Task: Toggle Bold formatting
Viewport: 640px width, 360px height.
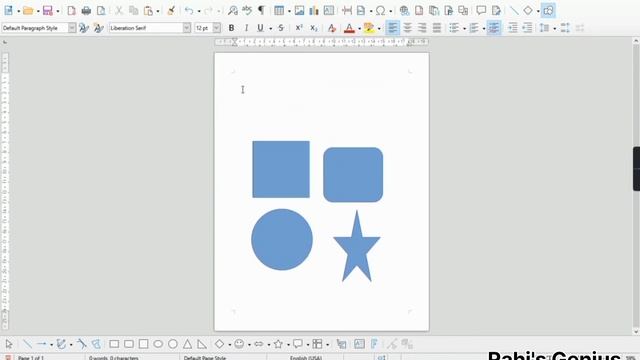Action: click(x=231, y=28)
